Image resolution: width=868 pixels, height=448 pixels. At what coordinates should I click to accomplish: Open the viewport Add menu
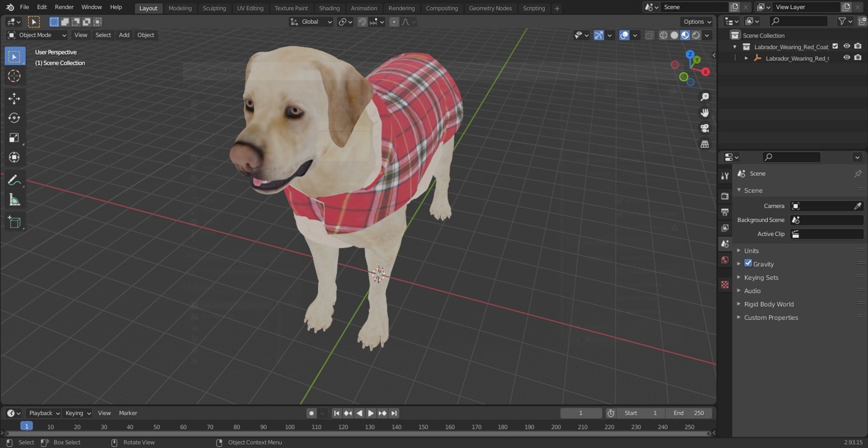[x=124, y=35]
